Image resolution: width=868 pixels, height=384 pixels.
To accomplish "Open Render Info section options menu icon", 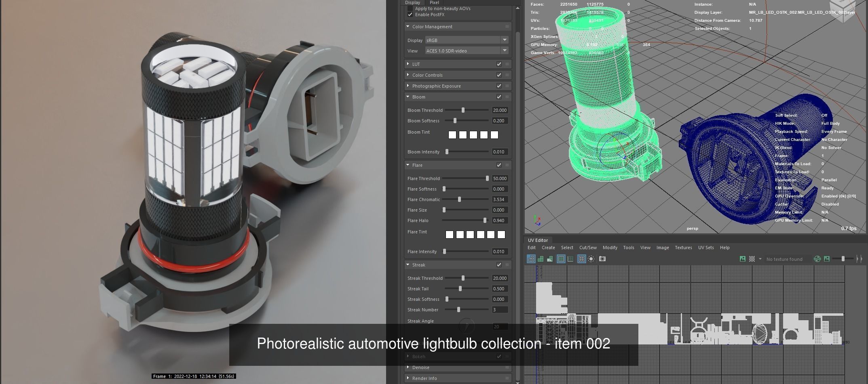I will coord(507,378).
